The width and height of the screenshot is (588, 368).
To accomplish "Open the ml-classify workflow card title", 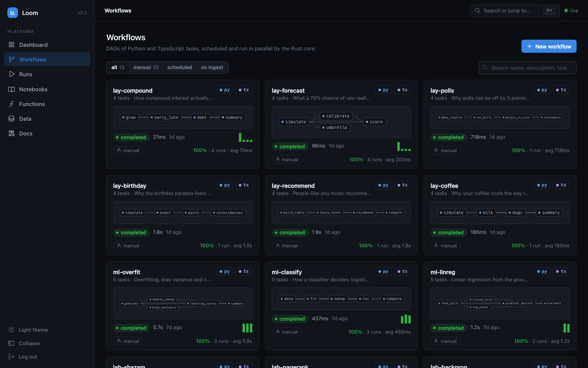I will click(x=287, y=272).
